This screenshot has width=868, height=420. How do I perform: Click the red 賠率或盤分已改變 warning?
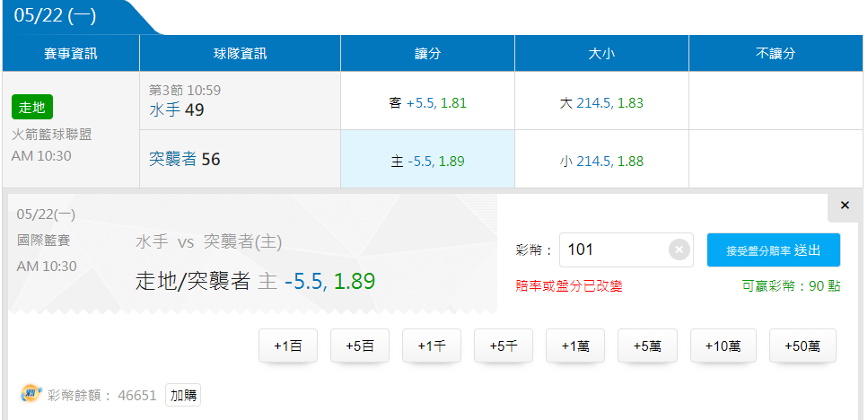(568, 286)
